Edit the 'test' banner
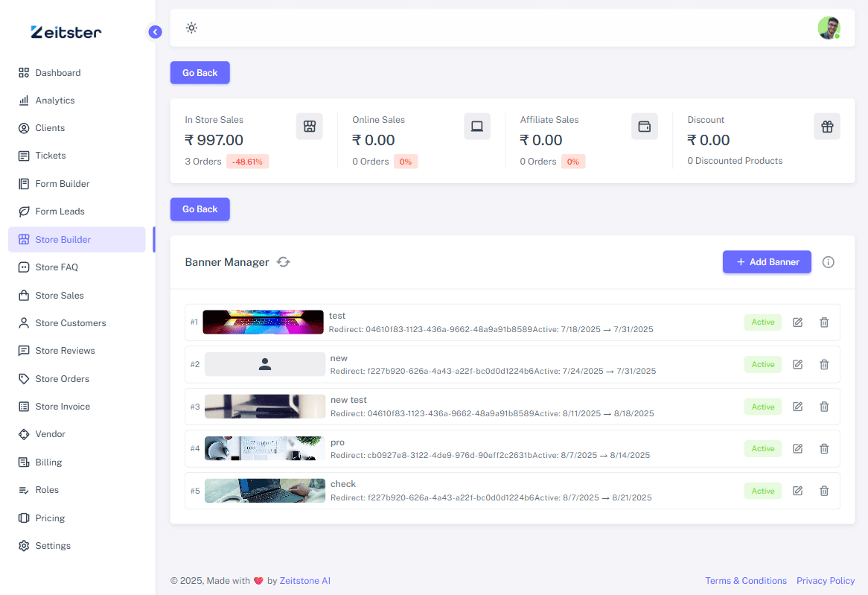 click(798, 322)
